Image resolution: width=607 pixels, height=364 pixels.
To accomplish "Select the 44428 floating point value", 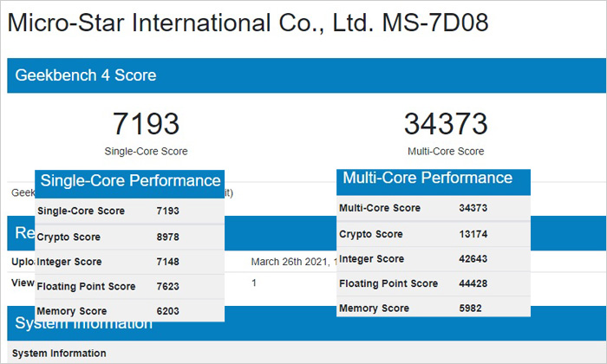I will (473, 283).
